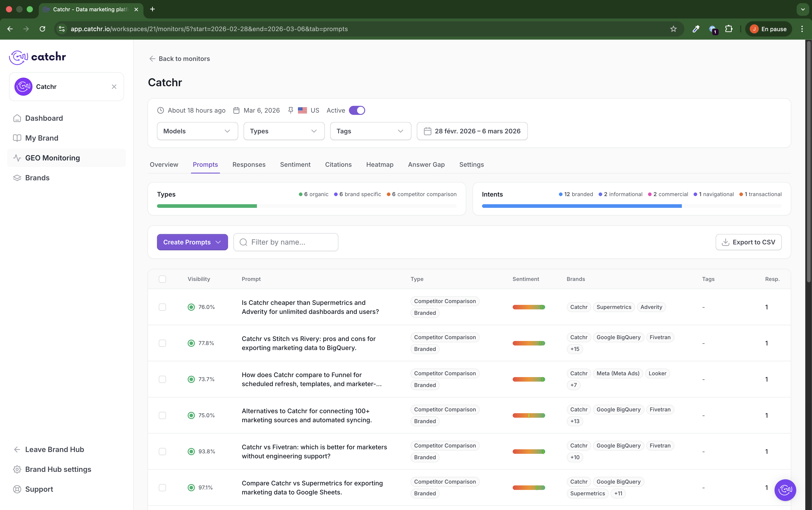Screen dimensions: 812x510
Task: Open the Brand Hub settings gear
Action: pyautogui.click(x=17, y=469)
